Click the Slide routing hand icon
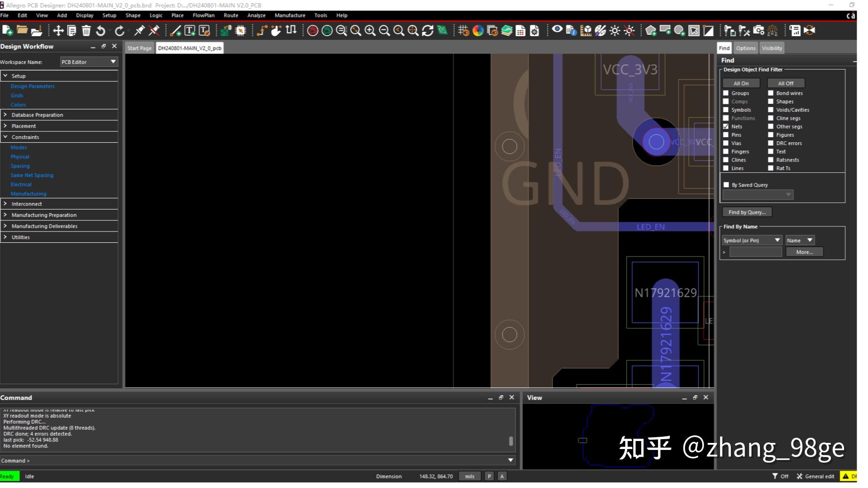 (x=276, y=31)
